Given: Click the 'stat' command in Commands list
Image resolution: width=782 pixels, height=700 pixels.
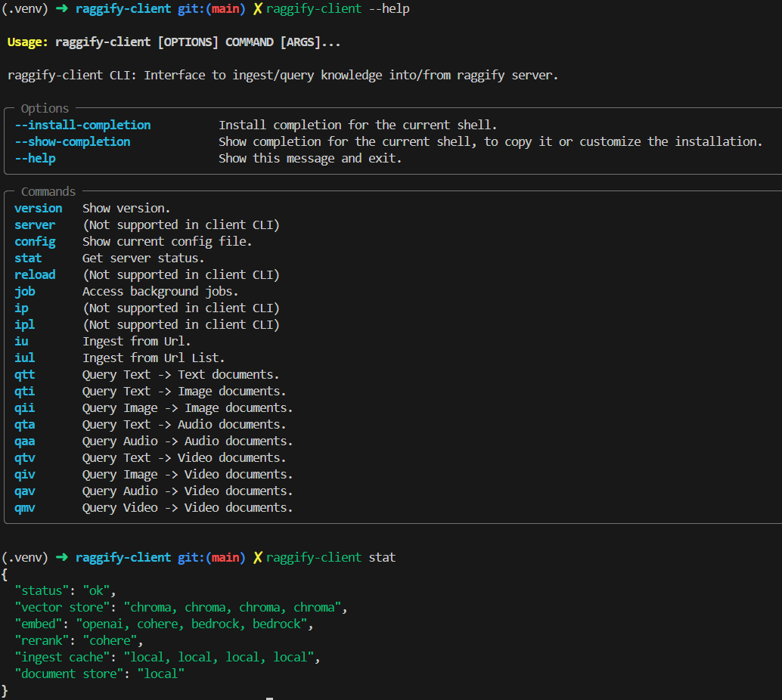Looking at the screenshot, I should (x=28, y=259).
